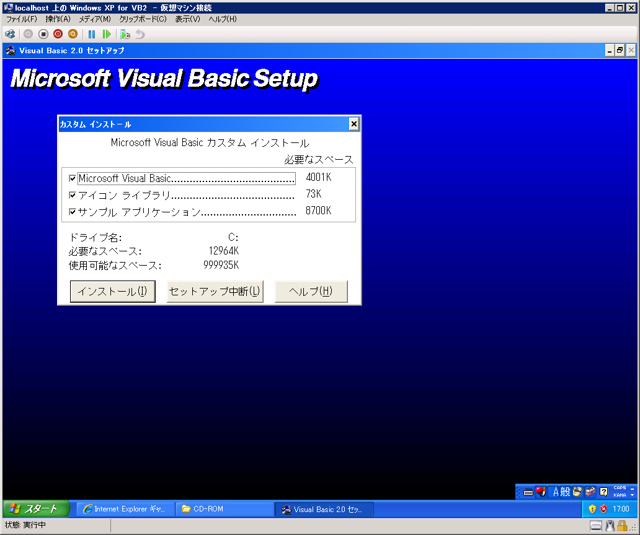Open the ファイル(F) menu
This screenshot has height=535, width=640.
coord(21,19)
